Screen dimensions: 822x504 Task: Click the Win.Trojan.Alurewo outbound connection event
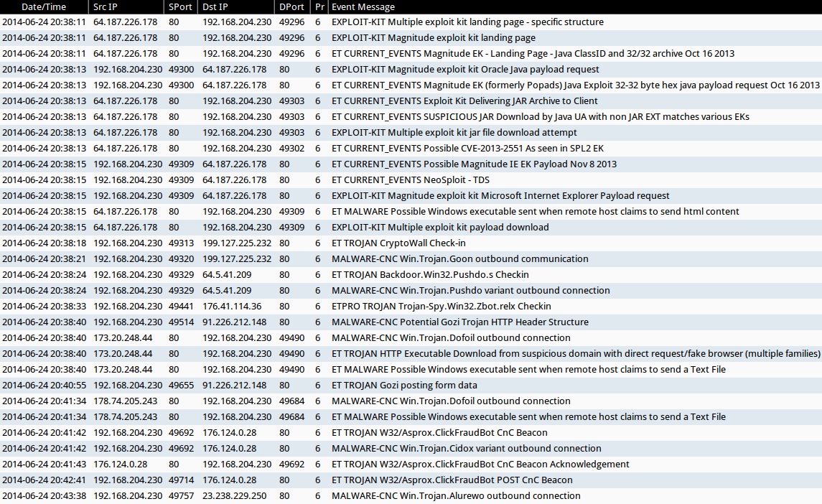[x=456, y=496]
